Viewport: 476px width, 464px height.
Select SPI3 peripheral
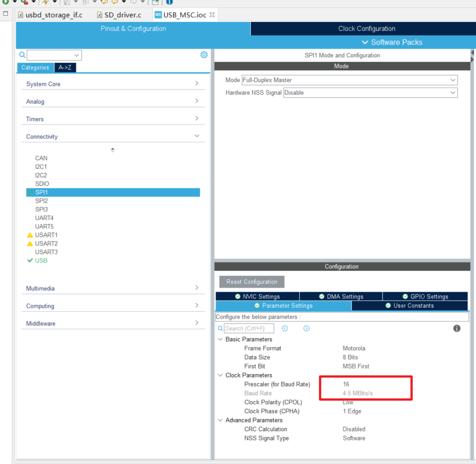pos(42,210)
